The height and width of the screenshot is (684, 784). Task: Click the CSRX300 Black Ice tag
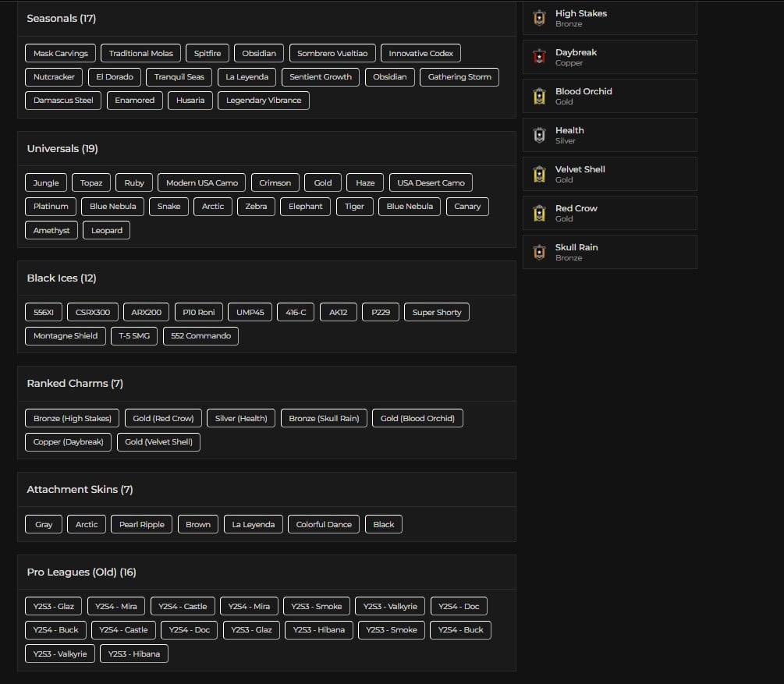pyautogui.click(x=93, y=312)
